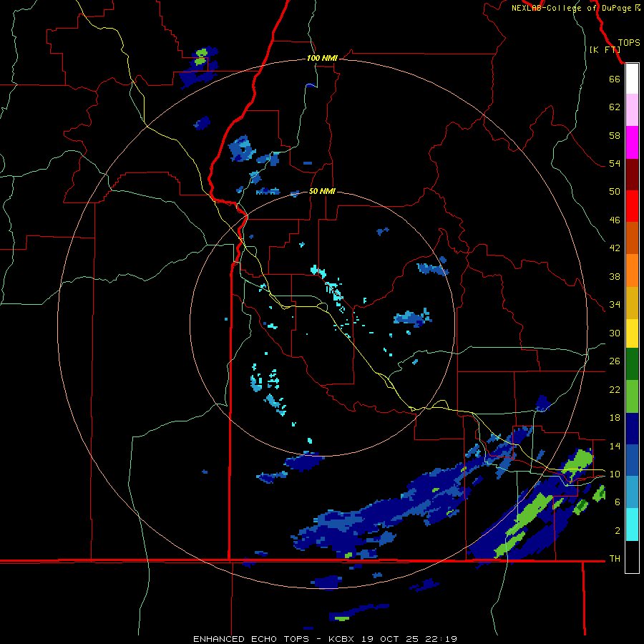Click the NEXLAB-College of DuPage credit text
Viewport: 644px width, 644px height.
(576, 8)
